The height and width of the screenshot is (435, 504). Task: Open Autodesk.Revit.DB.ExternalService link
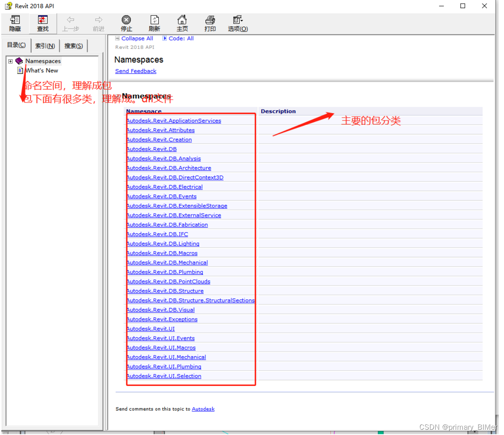[x=174, y=215]
